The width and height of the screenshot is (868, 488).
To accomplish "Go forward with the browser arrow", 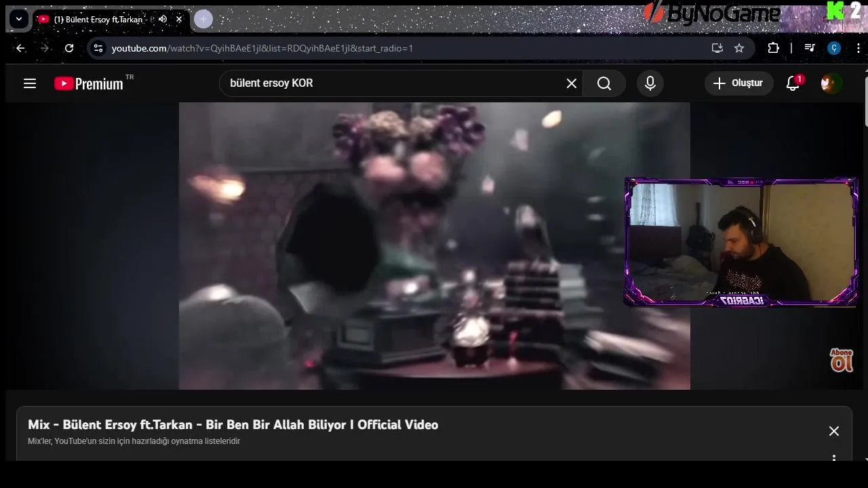I will click(x=45, y=48).
